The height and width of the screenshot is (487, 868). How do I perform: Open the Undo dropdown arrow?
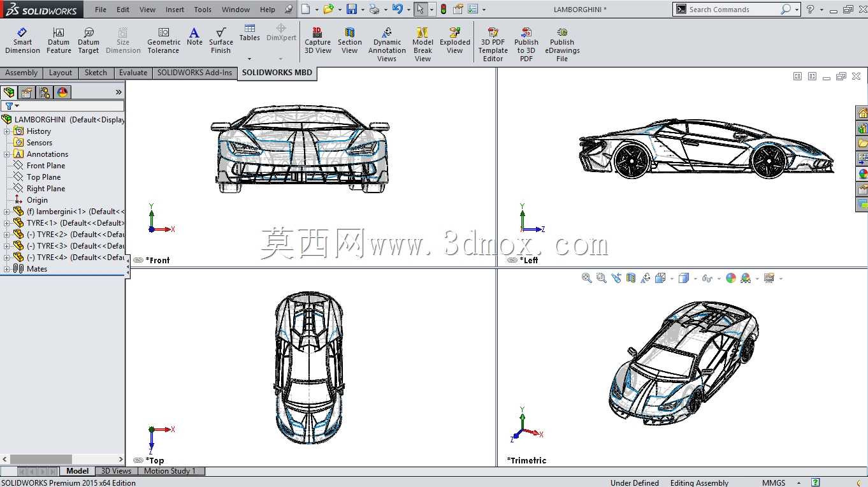pyautogui.click(x=408, y=10)
